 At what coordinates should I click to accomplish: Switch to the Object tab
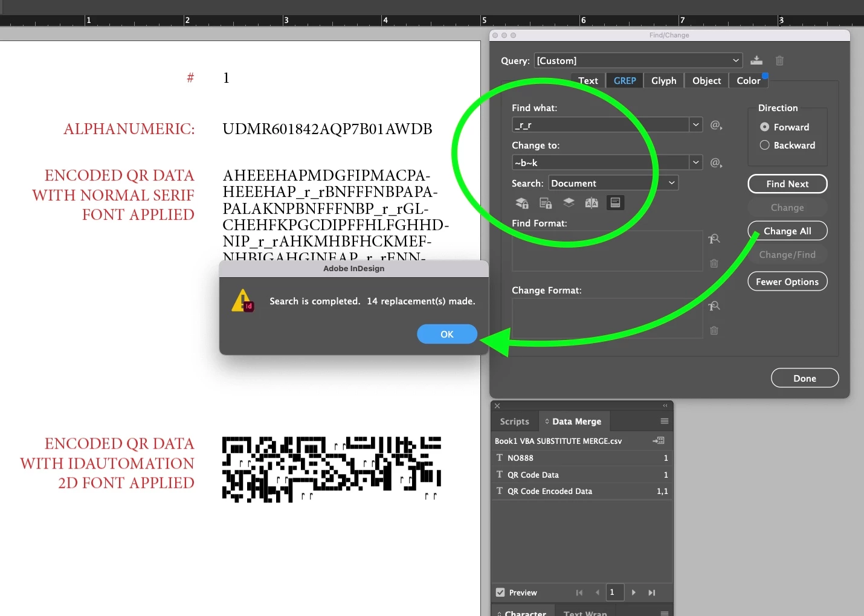pyautogui.click(x=706, y=80)
